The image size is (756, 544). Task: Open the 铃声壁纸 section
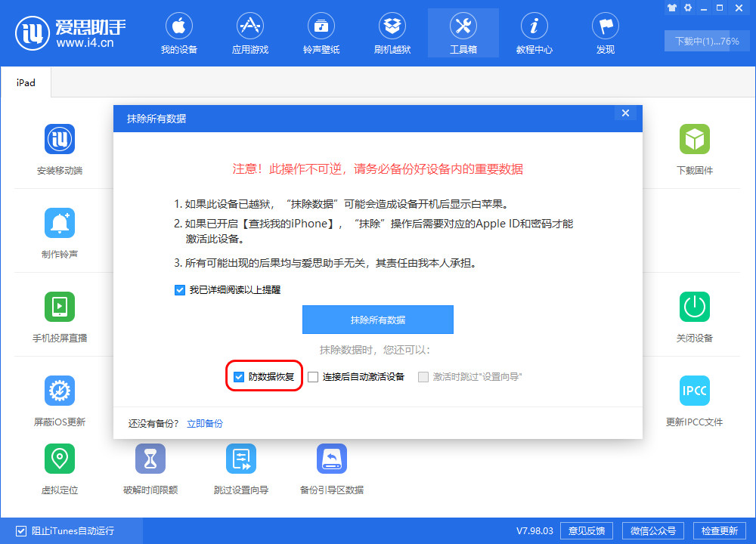click(x=321, y=32)
